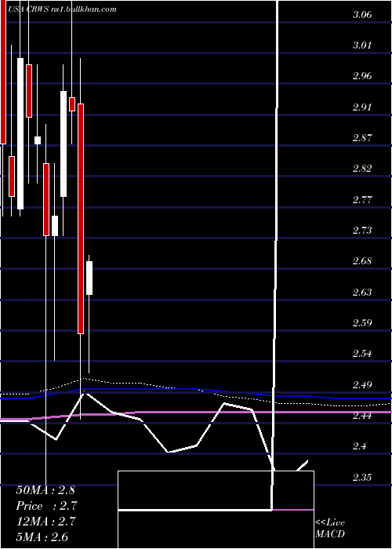Select the 2.49 price axis label
This screenshot has width=392, height=549.
[362, 384]
